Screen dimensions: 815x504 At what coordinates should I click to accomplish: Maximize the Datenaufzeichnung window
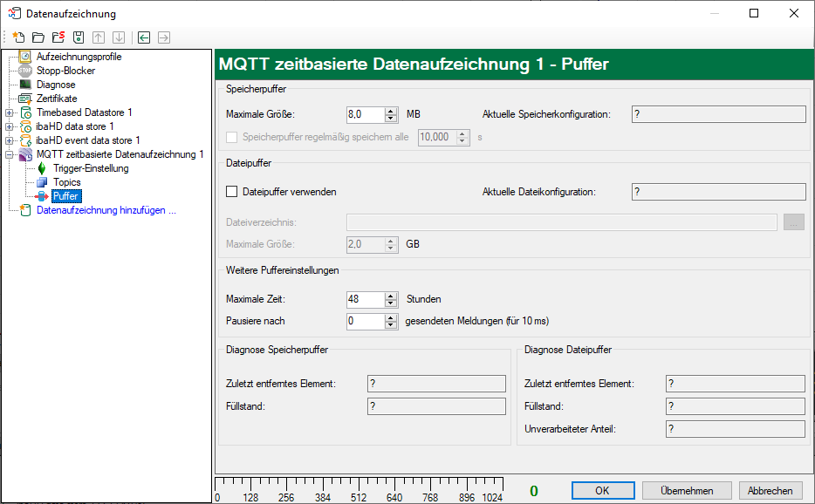pyautogui.click(x=754, y=13)
